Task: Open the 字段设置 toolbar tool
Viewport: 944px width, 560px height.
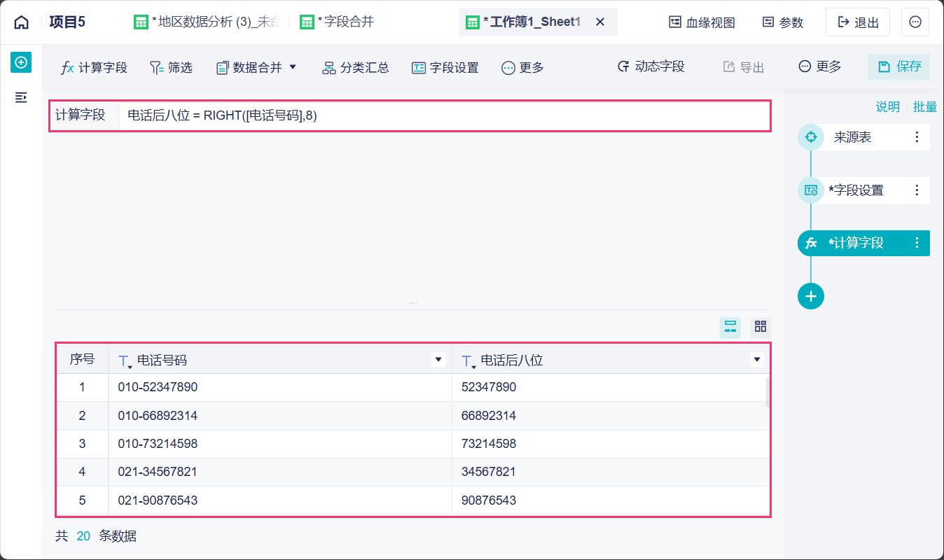Action: pos(445,67)
